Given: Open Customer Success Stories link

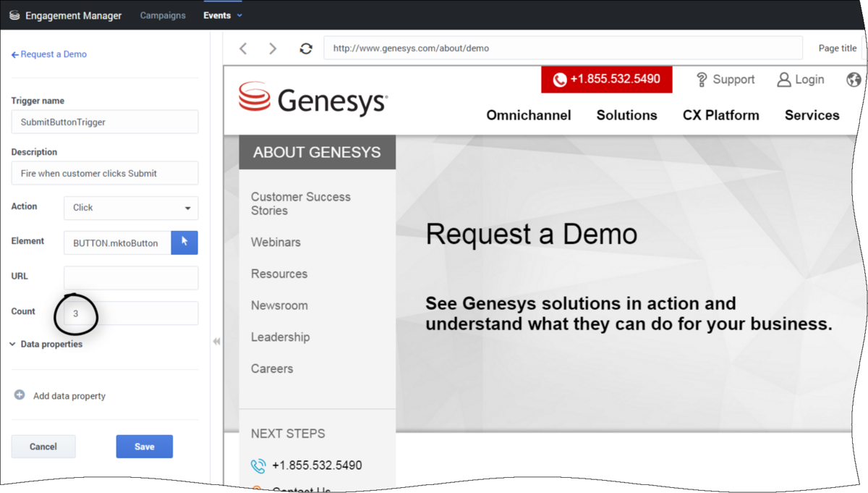Looking at the screenshot, I should tap(301, 203).
